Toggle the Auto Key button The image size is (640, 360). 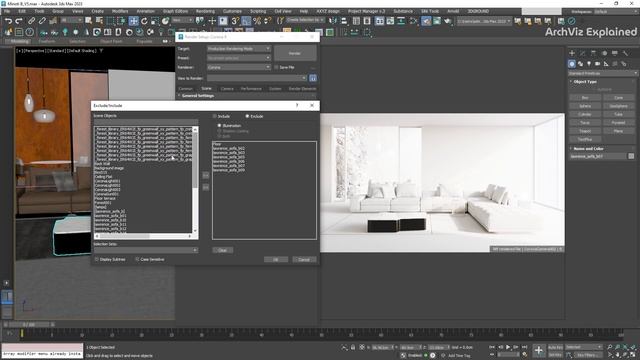(555, 347)
